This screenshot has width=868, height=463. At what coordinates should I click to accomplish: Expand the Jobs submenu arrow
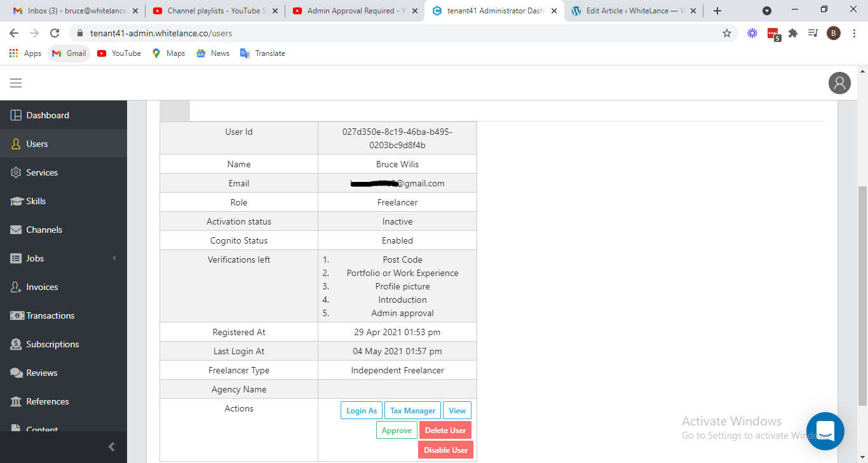click(x=114, y=258)
